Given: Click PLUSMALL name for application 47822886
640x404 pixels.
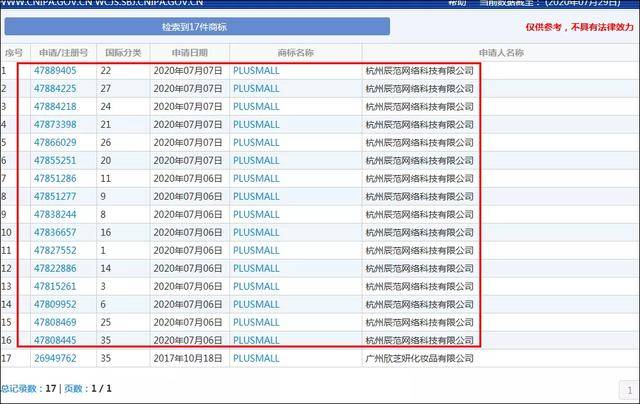Looking at the screenshot, I should click(x=256, y=268).
